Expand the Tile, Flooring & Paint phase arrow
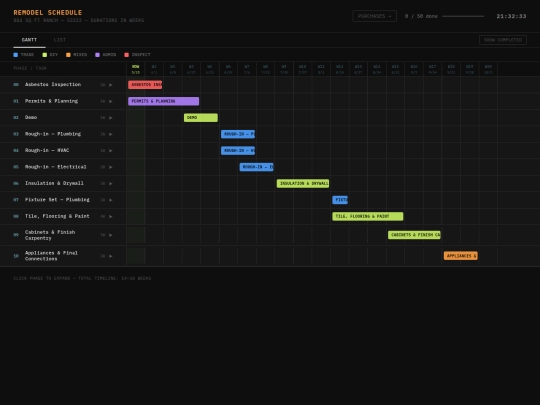 (111, 216)
